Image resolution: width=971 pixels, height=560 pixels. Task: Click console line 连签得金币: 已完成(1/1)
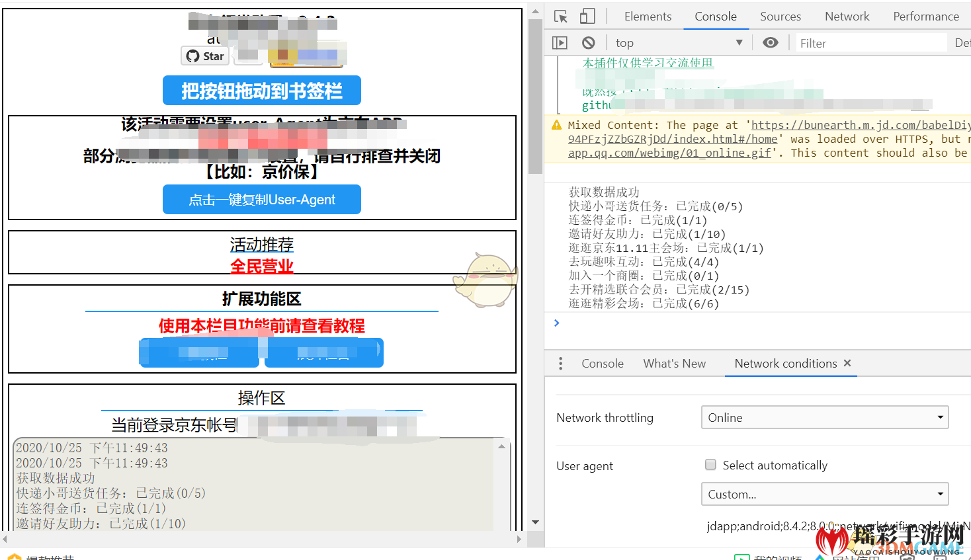pyautogui.click(x=638, y=220)
